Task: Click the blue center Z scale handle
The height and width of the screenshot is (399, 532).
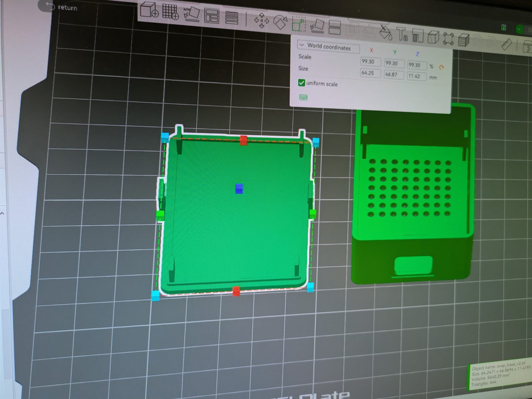Action: click(x=239, y=188)
